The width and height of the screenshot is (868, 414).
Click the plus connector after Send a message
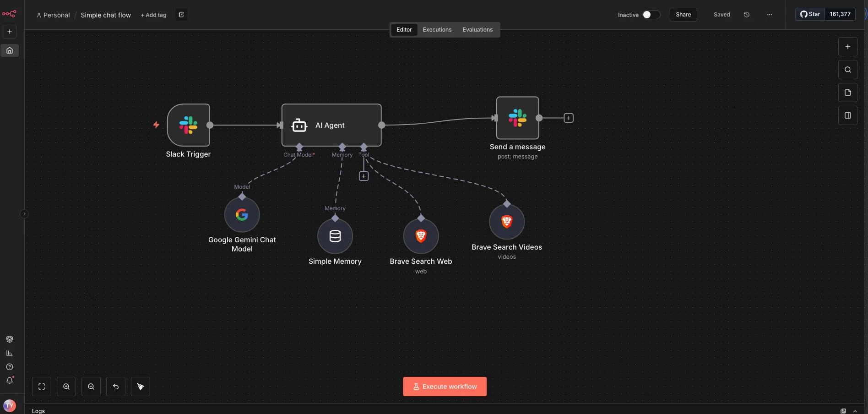(x=569, y=118)
